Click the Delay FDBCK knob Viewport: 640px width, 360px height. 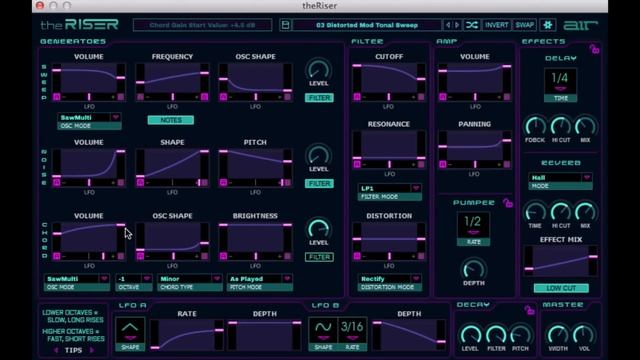click(535, 126)
